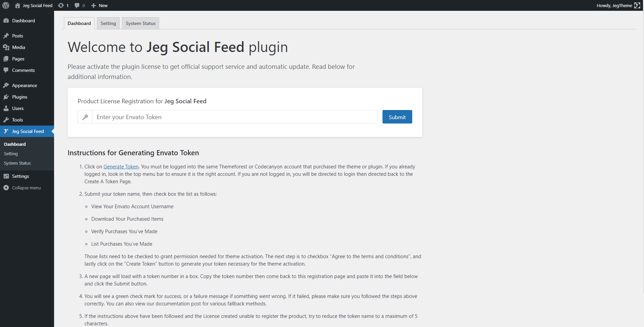The image size is (644, 327).
Task: Click the Plugins plug icon
Action: pyautogui.click(x=6, y=97)
